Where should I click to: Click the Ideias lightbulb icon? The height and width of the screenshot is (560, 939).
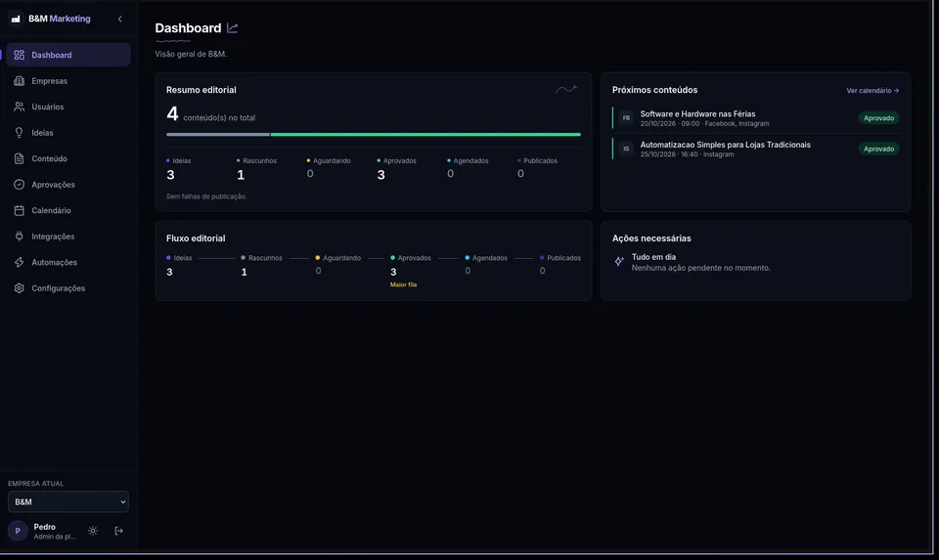point(20,133)
